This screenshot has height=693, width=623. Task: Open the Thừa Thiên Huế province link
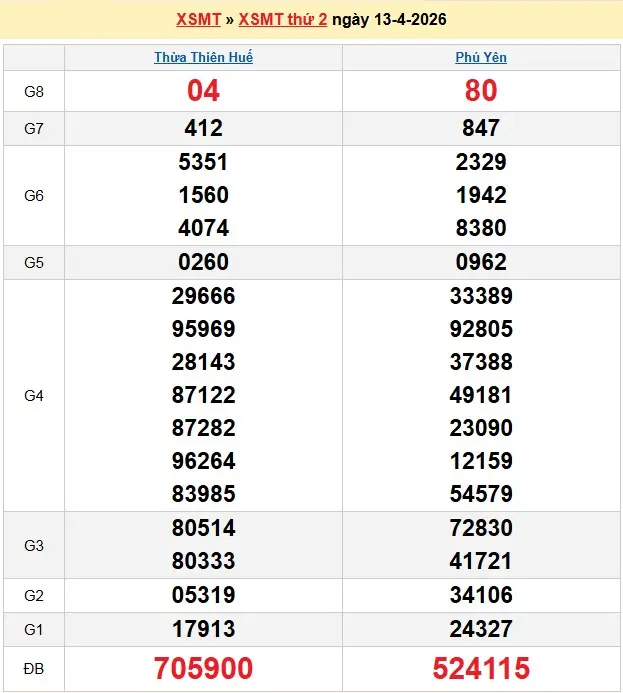point(203,57)
